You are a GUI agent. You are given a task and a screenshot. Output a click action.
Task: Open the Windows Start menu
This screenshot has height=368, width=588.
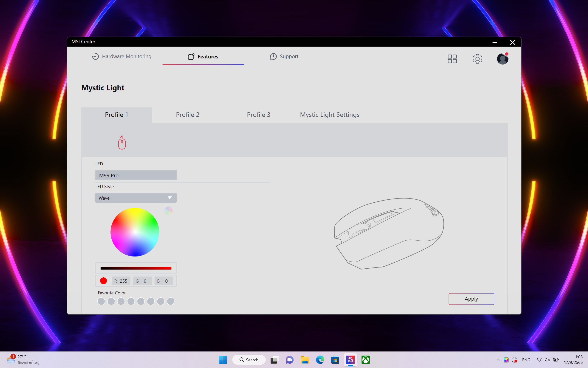tap(223, 360)
